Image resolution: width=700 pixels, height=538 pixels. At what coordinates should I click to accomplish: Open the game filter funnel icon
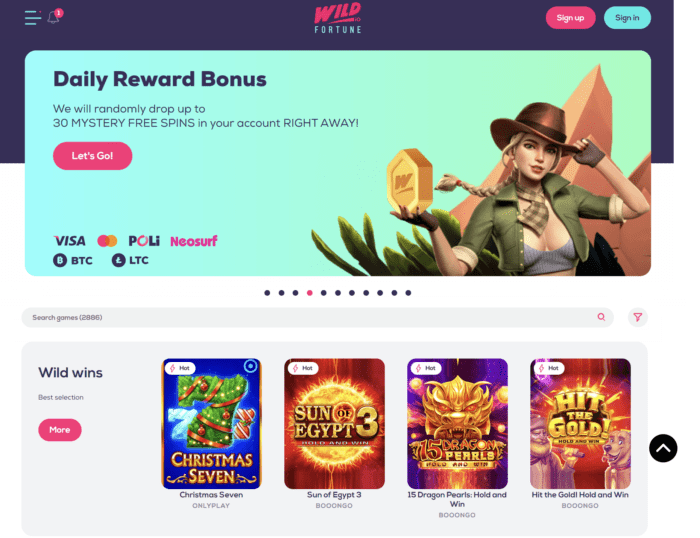[x=638, y=317]
